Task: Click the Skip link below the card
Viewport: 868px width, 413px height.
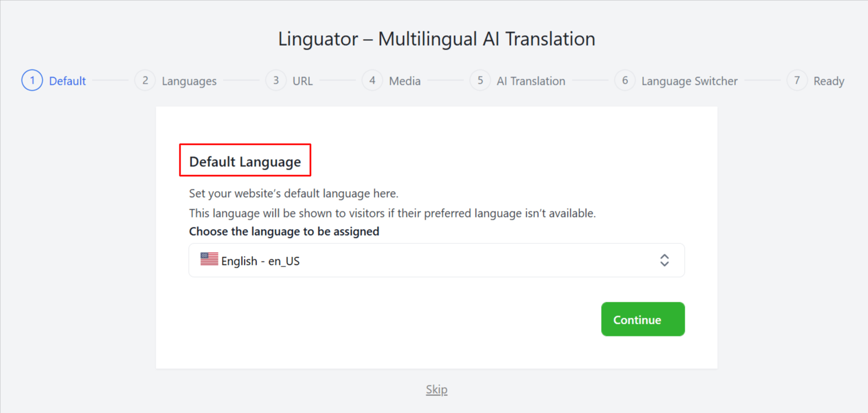Action: coord(436,390)
